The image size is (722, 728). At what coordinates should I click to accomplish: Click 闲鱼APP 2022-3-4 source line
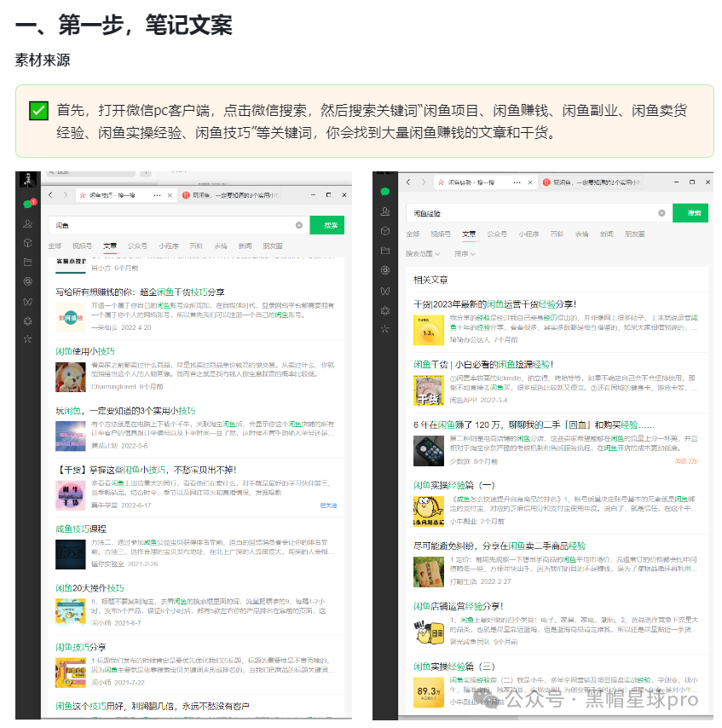(478, 400)
